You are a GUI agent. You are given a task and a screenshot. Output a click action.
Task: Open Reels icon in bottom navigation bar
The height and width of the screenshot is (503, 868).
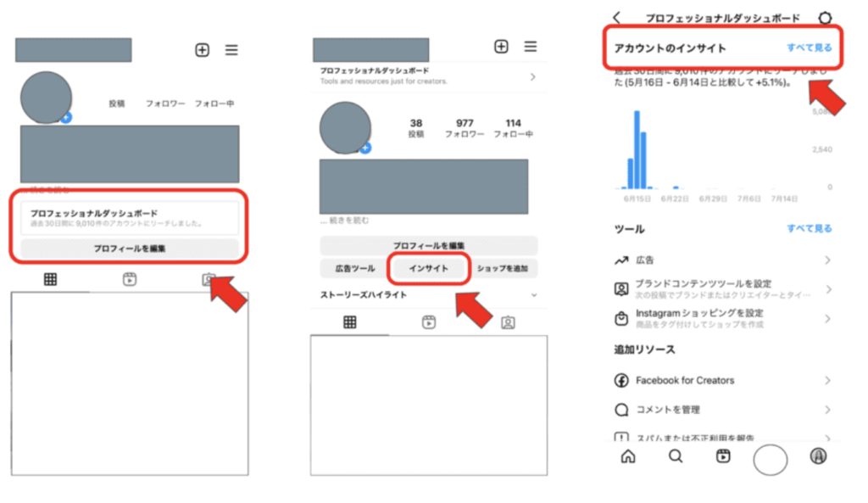[x=723, y=456]
